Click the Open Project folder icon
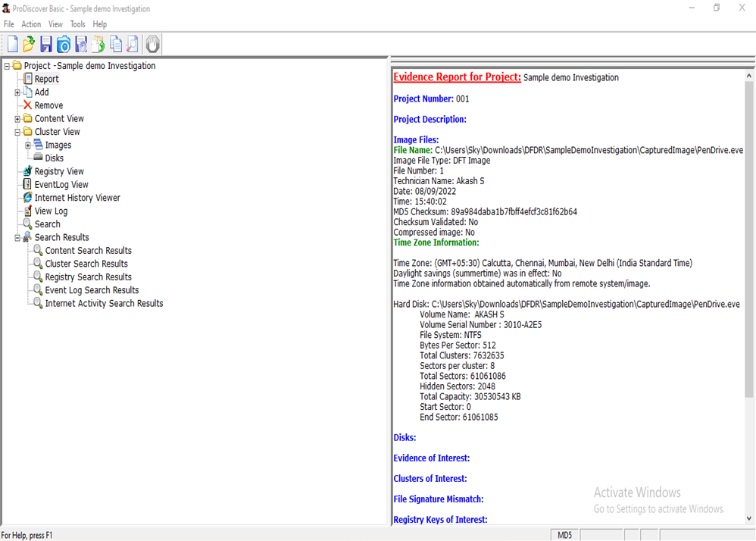The height and width of the screenshot is (541, 756). point(29,44)
